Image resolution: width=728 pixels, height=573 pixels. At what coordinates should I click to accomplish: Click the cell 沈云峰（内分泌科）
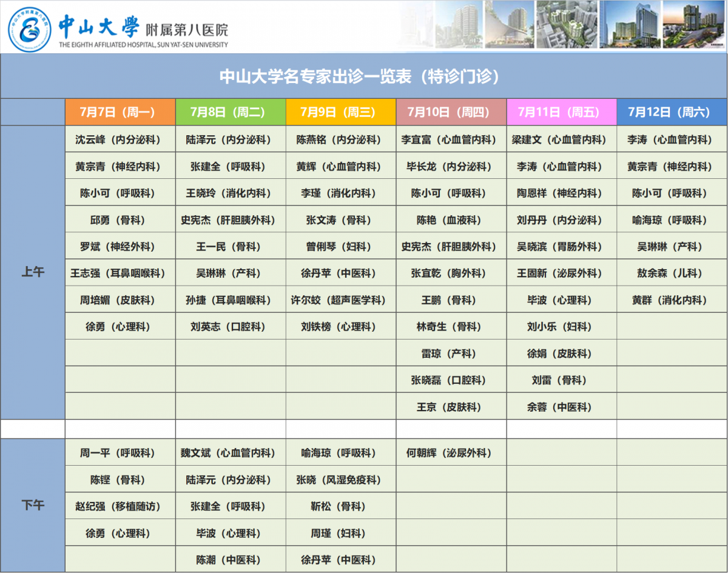click(120, 139)
